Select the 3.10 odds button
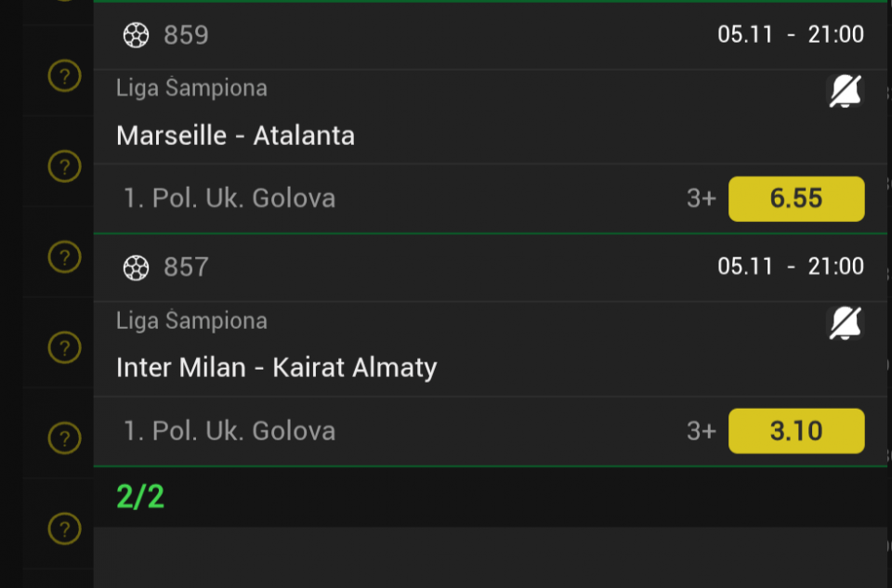Screen dimensions: 892x588 (x=796, y=431)
